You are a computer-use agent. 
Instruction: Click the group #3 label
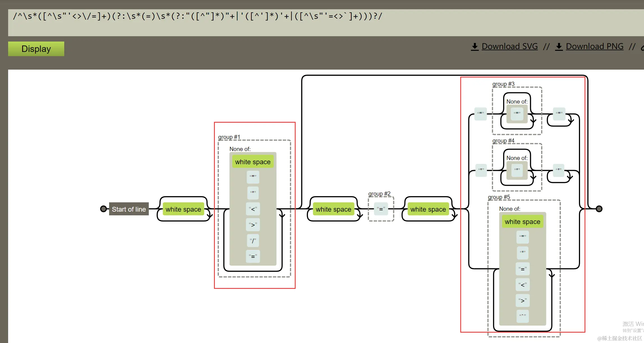[503, 84]
